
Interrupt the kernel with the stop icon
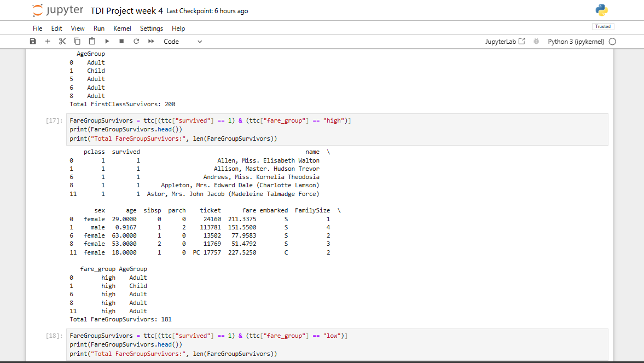121,41
